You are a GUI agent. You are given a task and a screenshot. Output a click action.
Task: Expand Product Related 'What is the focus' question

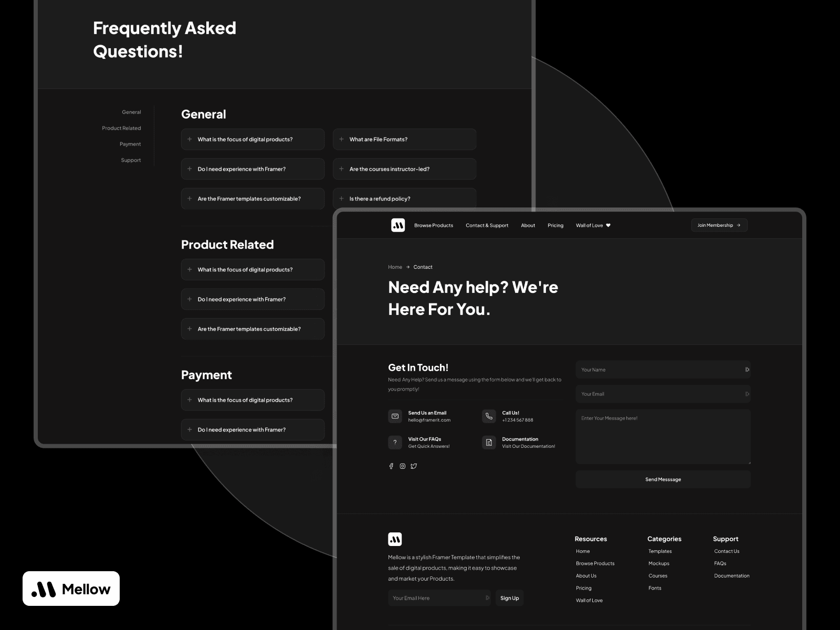coord(253,270)
